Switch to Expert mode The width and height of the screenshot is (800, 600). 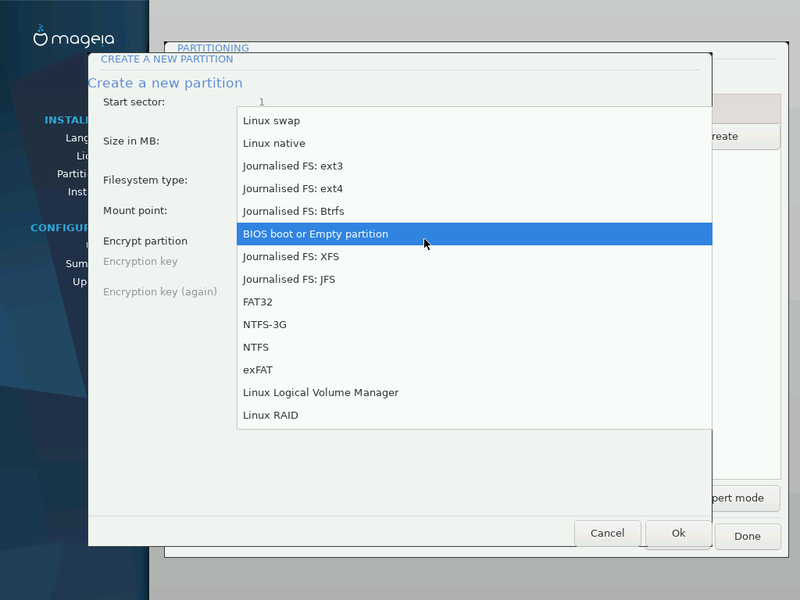click(x=740, y=498)
